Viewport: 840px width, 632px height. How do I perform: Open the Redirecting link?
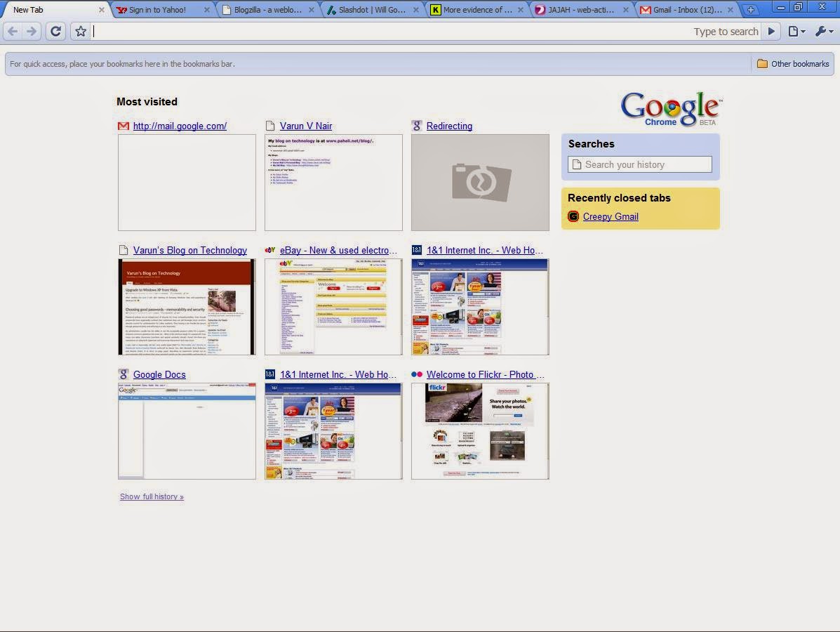(449, 126)
